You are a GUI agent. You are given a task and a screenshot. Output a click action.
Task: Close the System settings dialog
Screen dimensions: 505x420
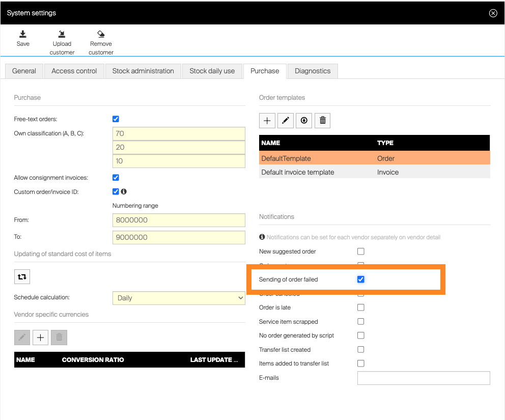[x=493, y=13]
